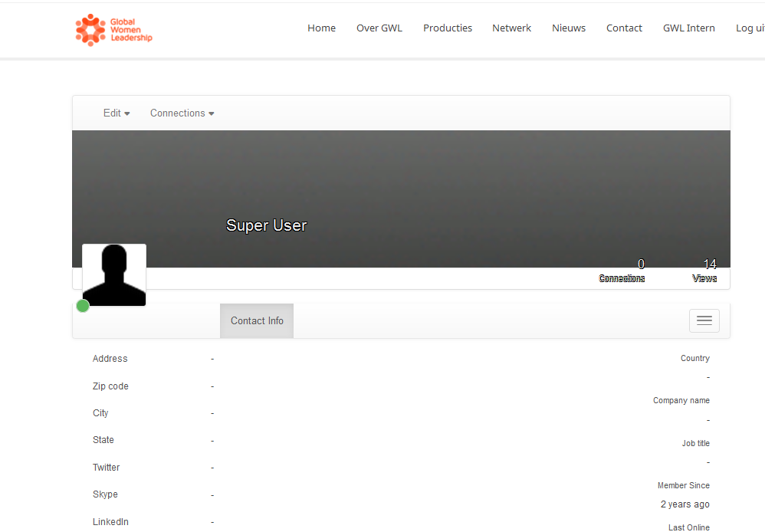765x532 pixels.
Task: Click the Skype field label
Action: coord(105,494)
